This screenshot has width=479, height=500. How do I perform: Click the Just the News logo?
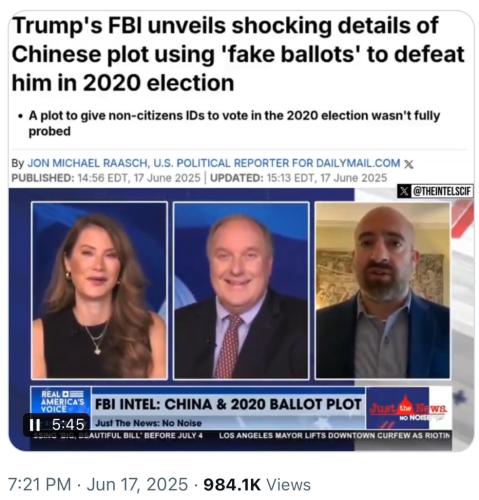coord(409,409)
